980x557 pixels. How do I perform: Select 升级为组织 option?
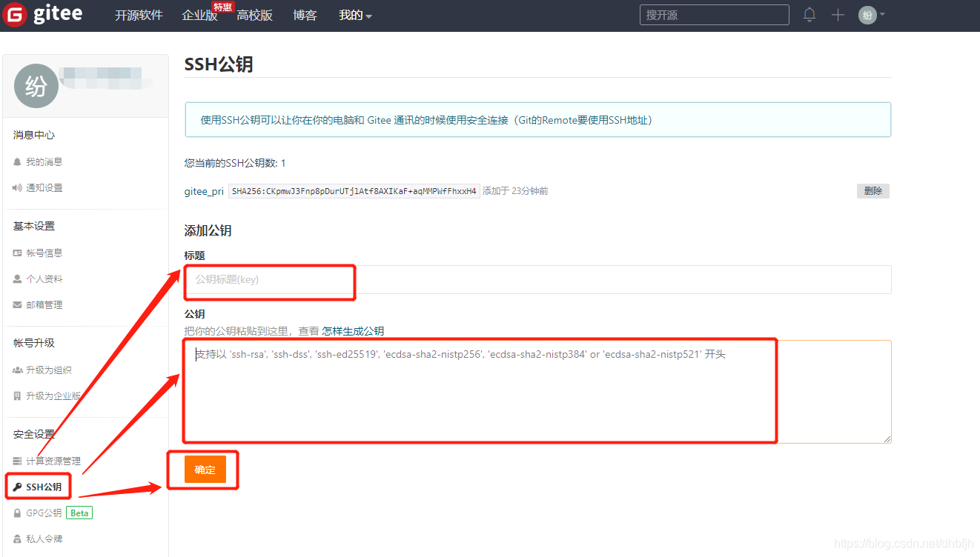48,370
